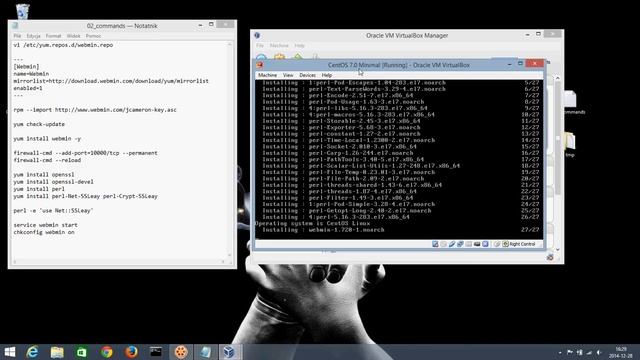Open the Windows Start button
The width and height of the screenshot is (640, 360).
click(x=9, y=352)
